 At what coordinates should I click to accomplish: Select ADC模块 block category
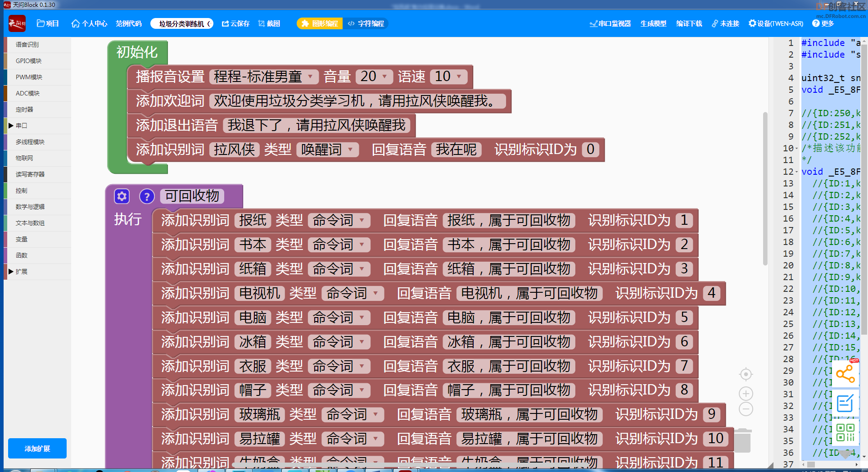[38, 93]
